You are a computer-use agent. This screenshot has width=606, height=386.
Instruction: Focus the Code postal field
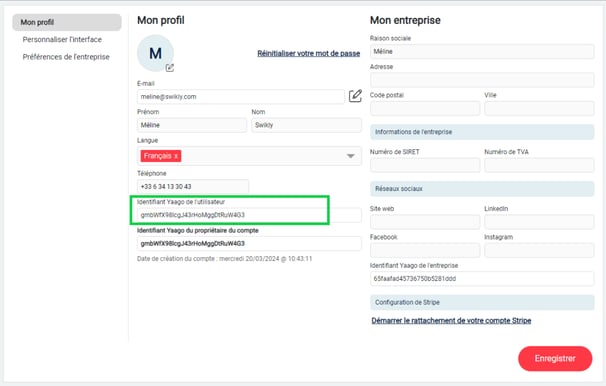425,108
